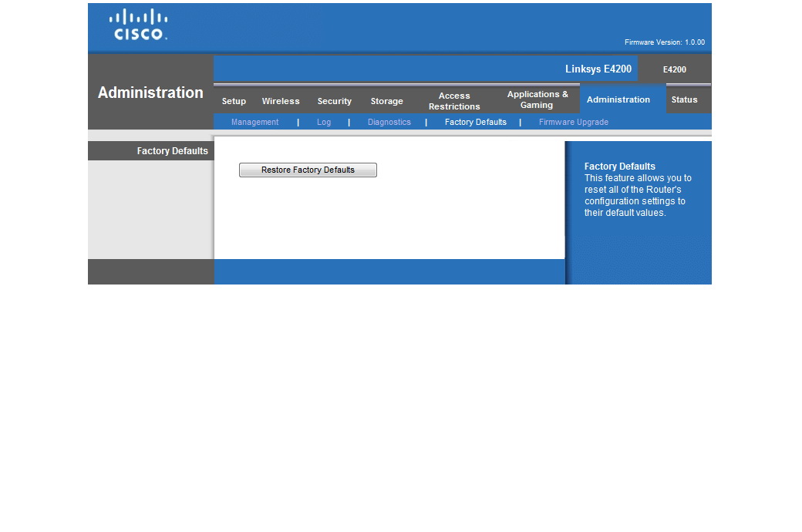The height and width of the screenshot is (532, 802).
Task: Click the Administration tab
Action: pyautogui.click(x=618, y=99)
